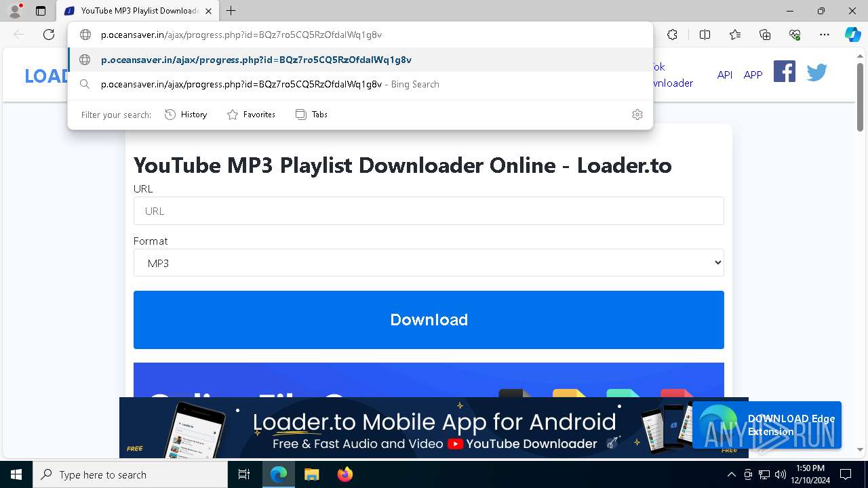The height and width of the screenshot is (488, 868).
Task: Open the tab actions menu icon
Action: 41,11
